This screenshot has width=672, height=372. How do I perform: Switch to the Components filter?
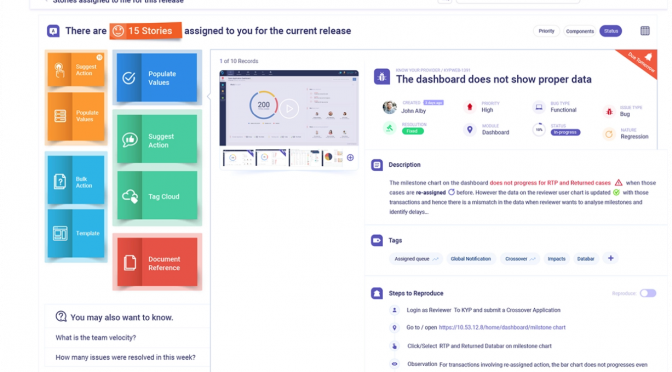(579, 31)
